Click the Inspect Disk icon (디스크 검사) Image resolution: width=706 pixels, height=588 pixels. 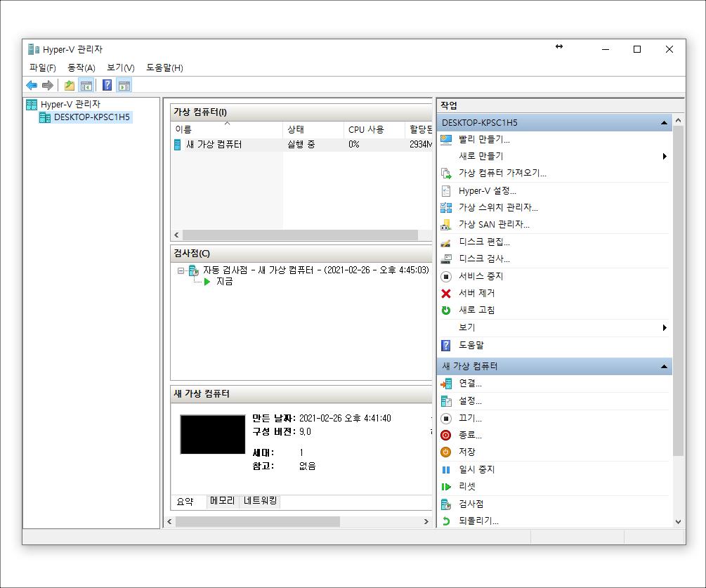pyautogui.click(x=446, y=259)
